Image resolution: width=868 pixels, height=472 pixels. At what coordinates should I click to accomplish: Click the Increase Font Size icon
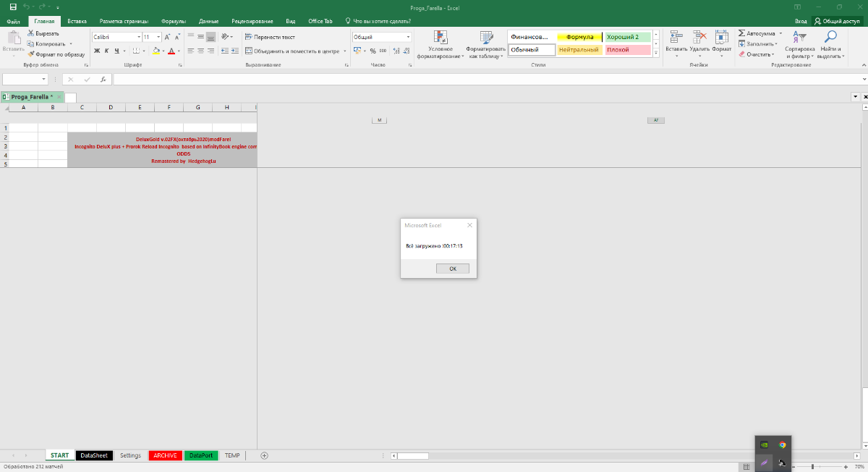point(168,36)
